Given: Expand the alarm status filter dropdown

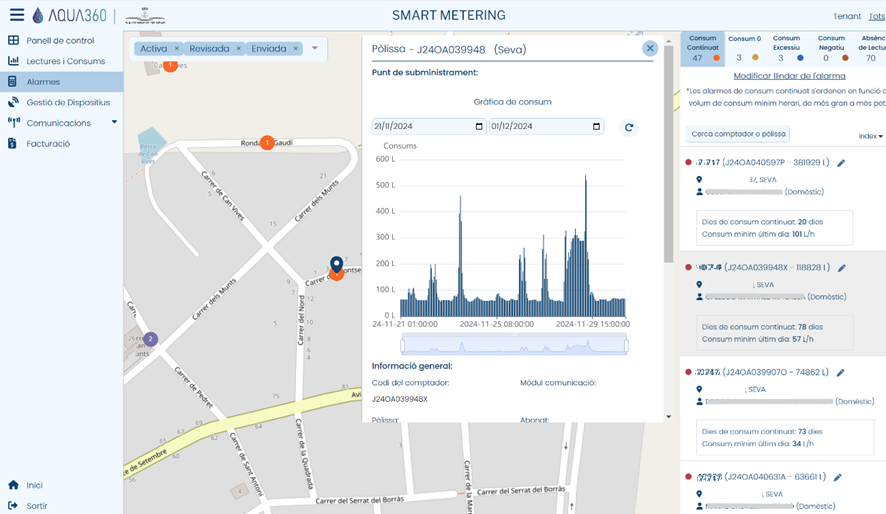Looking at the screenshot, I should (x=315, y=49).
